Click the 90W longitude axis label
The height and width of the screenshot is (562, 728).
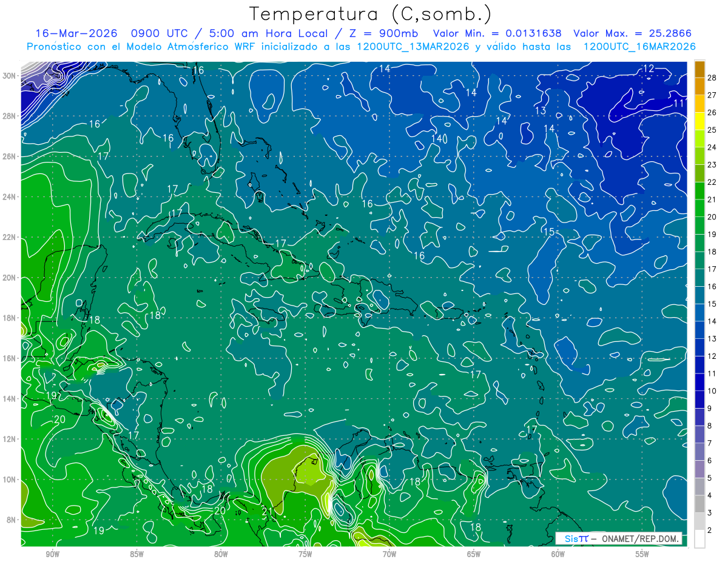(52, 554)
